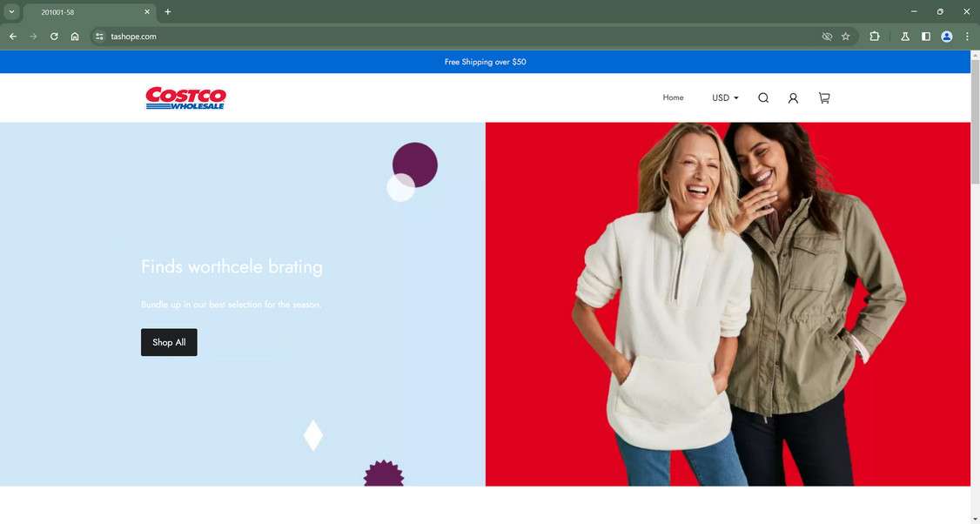
Task: Open a new browser tab
Action: pos(167,11)
